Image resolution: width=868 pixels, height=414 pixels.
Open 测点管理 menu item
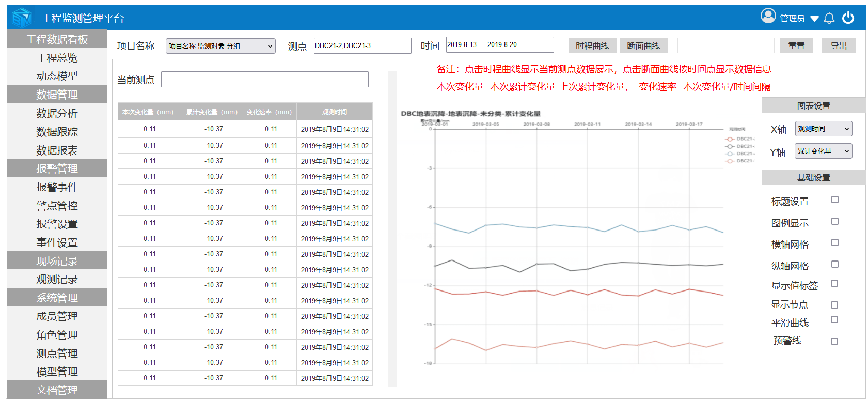coord(57,354)
